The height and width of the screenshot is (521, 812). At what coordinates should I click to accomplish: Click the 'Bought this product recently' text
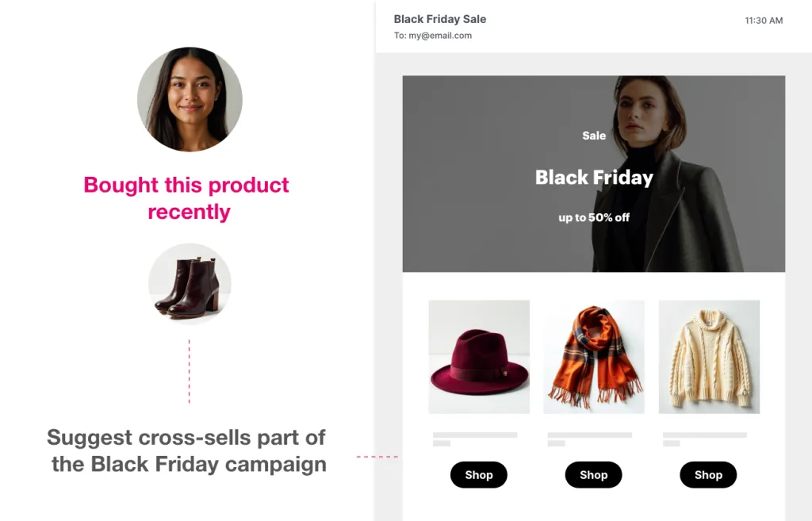click(187, 198)
